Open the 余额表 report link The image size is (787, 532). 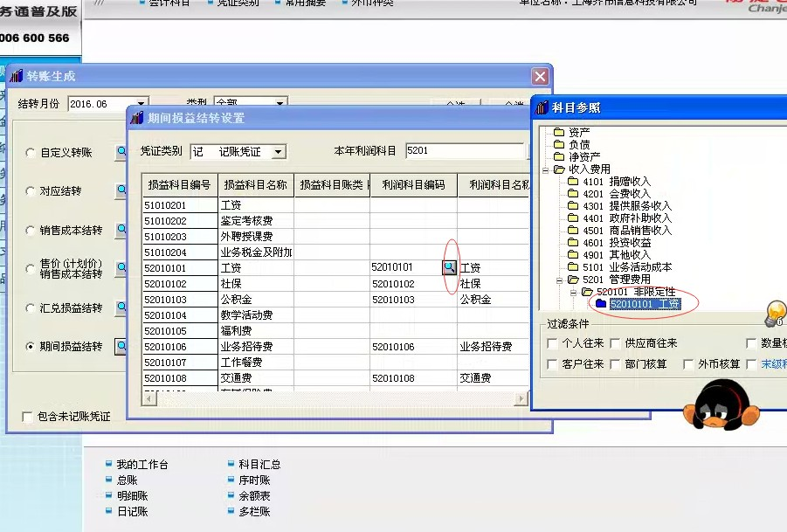coord(254,496)
